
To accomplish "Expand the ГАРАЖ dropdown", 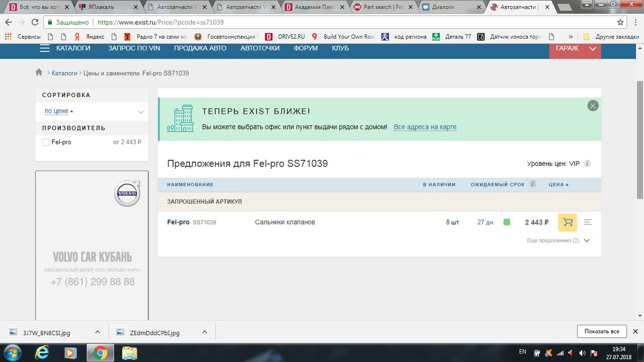I will (x=575, y=48).
